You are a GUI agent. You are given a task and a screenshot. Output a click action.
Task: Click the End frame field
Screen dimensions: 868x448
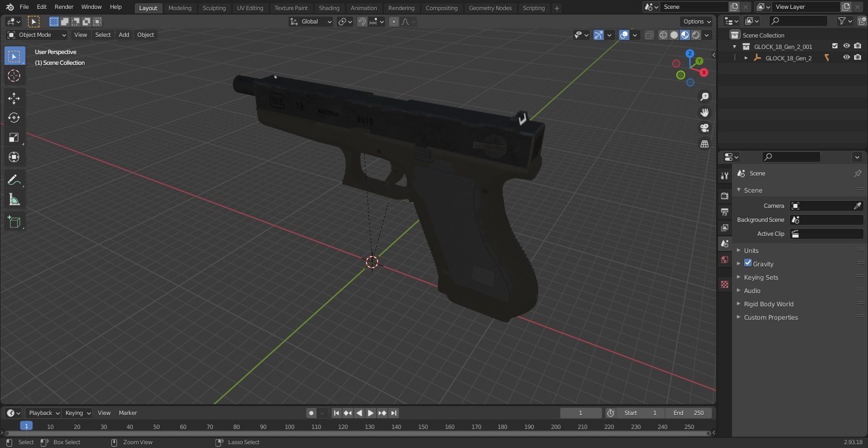click(688, 413)
